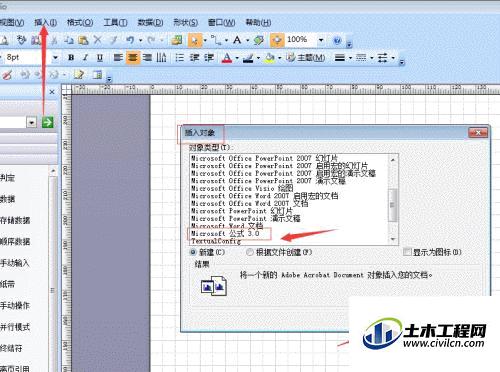Open the line ends dropdown arrow

(x=393, y=58)
